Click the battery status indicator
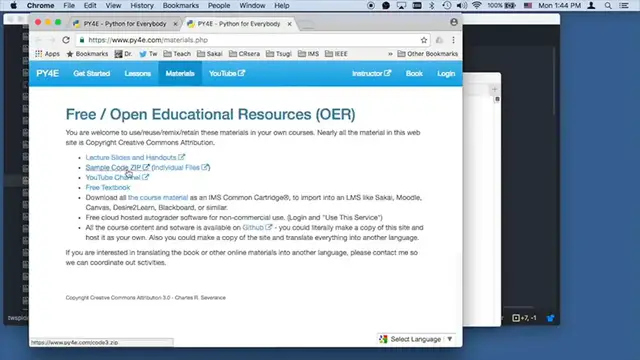Image resolution: width=640 pixels, height=360 pixels. coord(502,6)
